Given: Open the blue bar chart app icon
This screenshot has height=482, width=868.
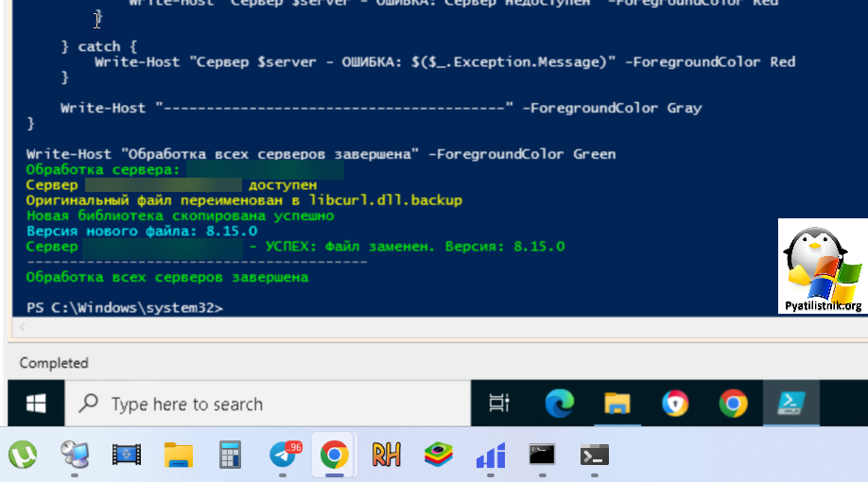Looking at the screenshot, I should pyautogui.click(x=490, y=456).
